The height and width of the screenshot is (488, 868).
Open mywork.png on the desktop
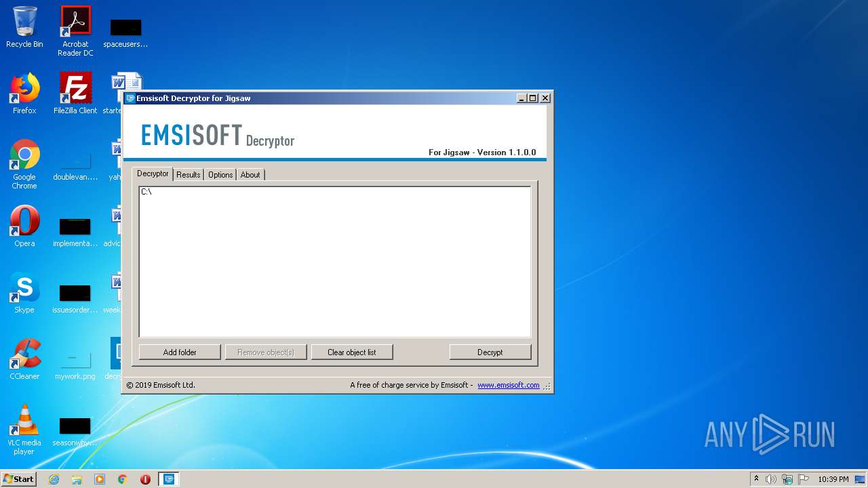pyautogui.click(x=75, y=365)
